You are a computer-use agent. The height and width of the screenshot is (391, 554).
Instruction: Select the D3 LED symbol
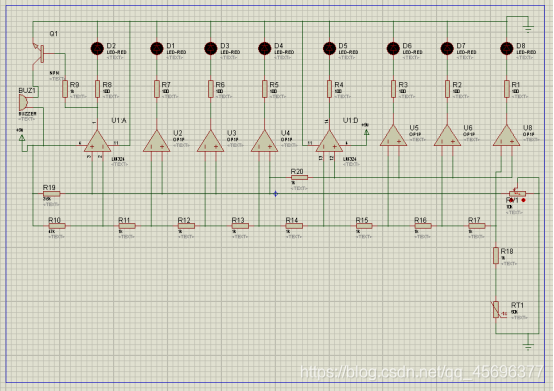pos(211,48)
